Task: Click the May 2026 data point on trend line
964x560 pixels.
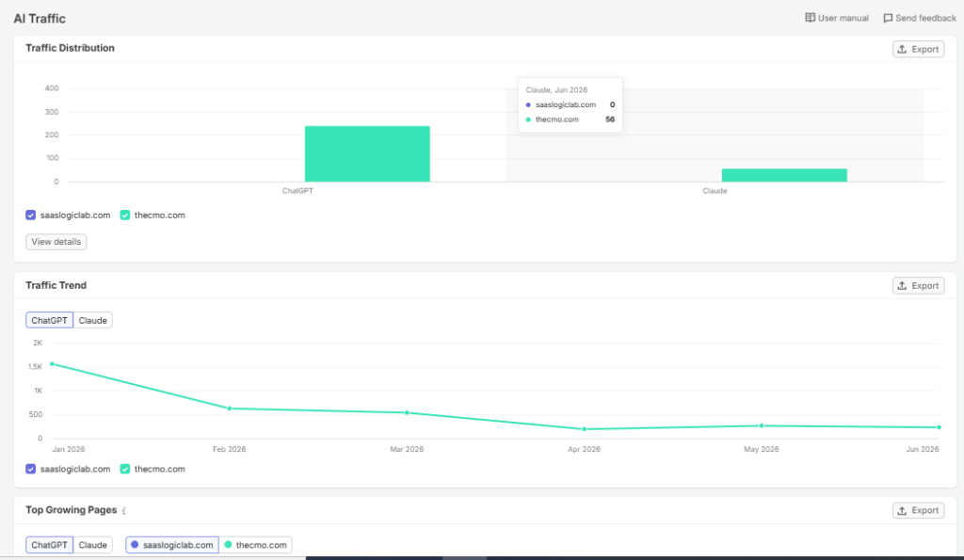Action: (x=762, y=425)
